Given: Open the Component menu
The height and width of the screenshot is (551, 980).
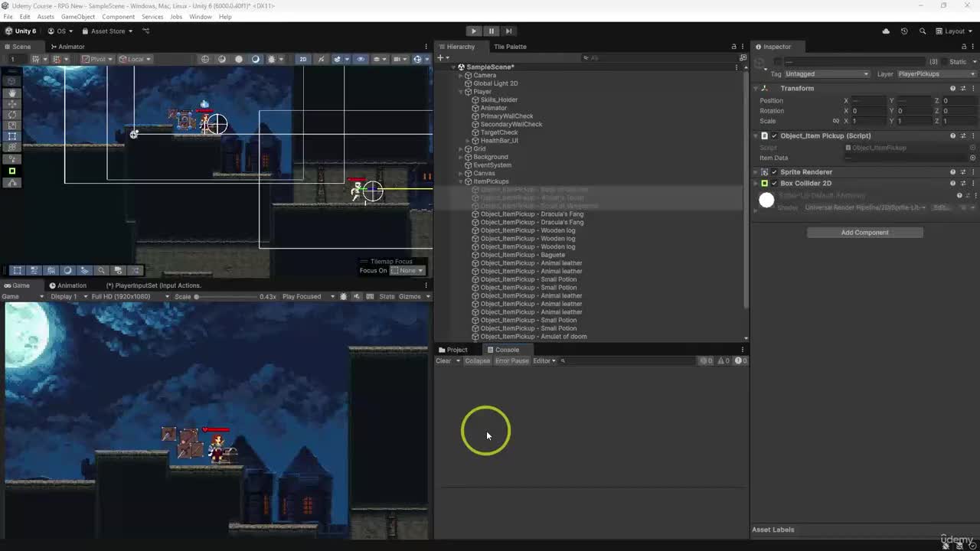Looking at the screenshot, I should click(x=118, y=17).
